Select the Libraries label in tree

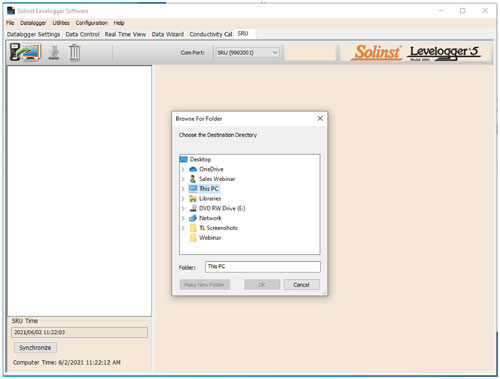click(210, 199)
